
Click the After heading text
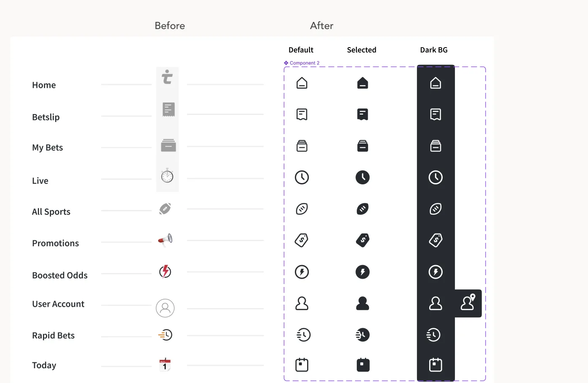pos(322,26)
